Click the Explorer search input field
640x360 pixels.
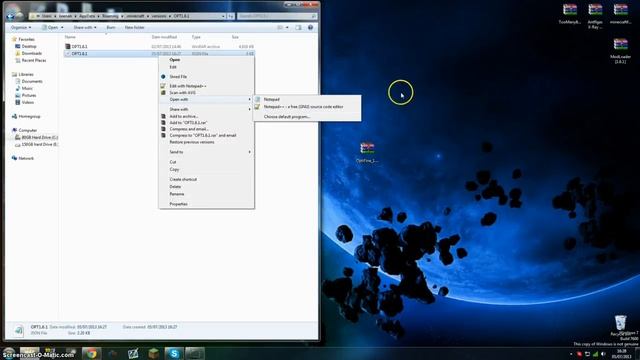(x=277, y=16)
